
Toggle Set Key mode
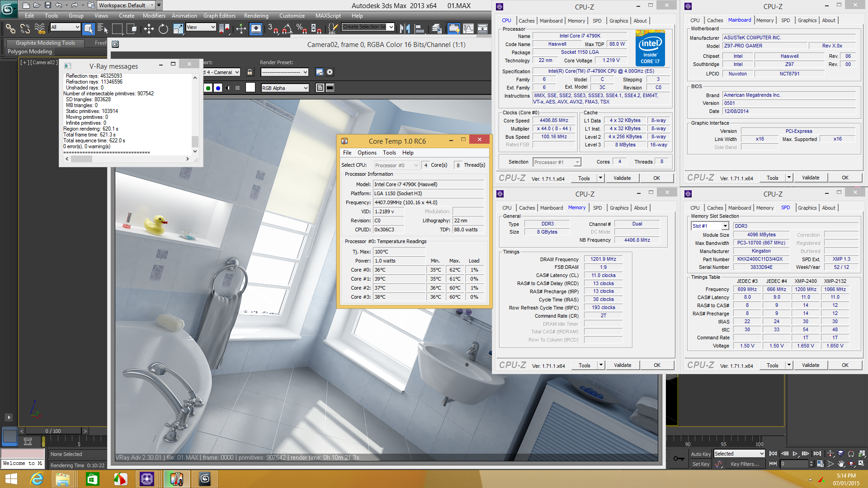(701, 464)
